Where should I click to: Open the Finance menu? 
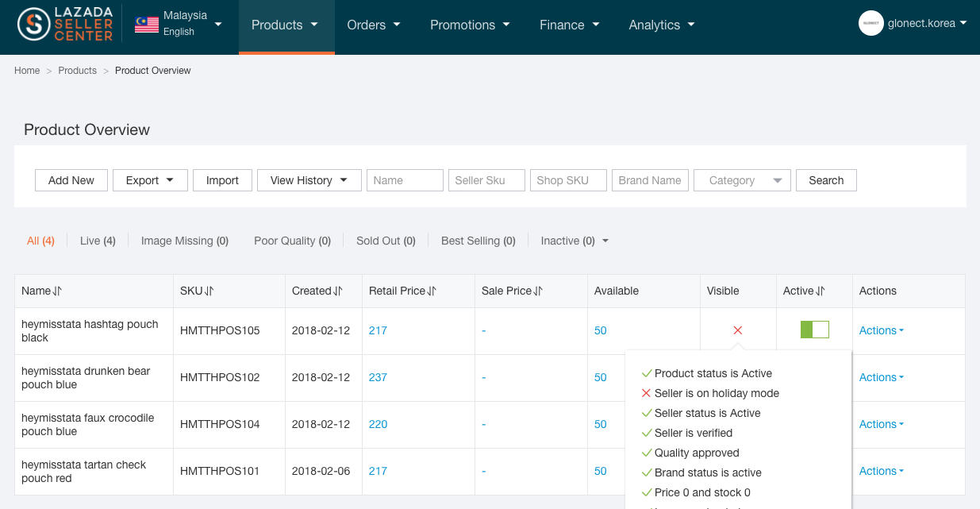tap(569, 25)
